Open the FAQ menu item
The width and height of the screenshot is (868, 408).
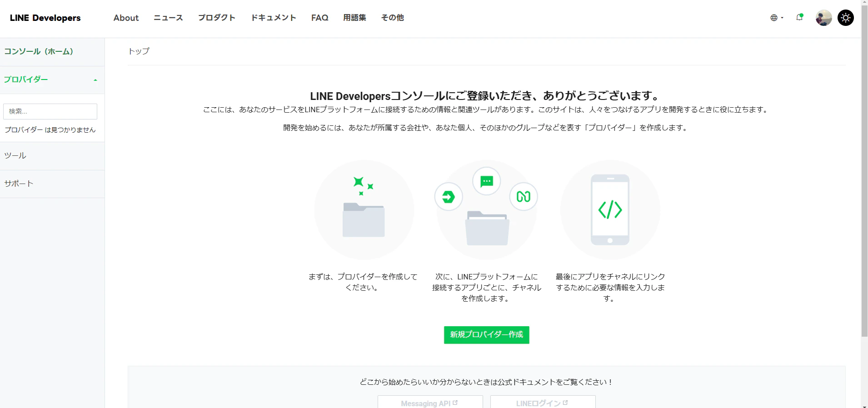point(319,18)
